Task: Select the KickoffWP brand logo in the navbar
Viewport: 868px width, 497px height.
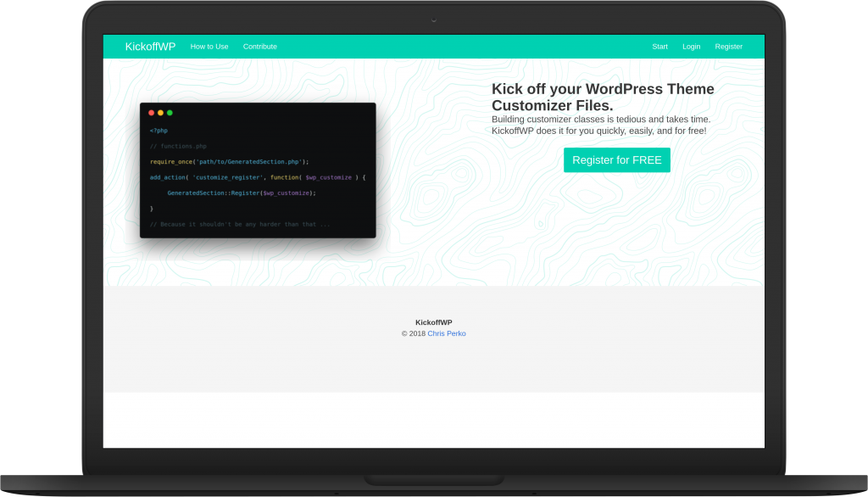Action: tap(151, 47)
